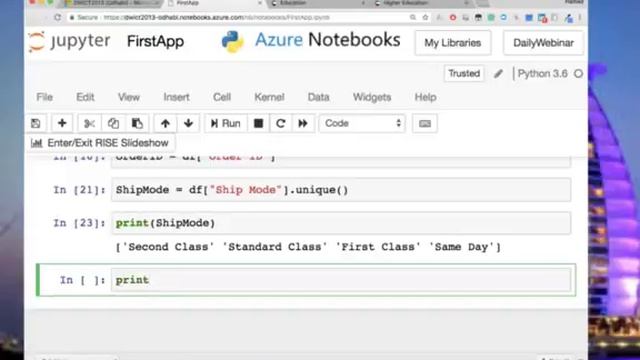This screenshot has width=640, height=360.
Task: Click the red extension icon in browser toolbar
Action: pos(453,18)
